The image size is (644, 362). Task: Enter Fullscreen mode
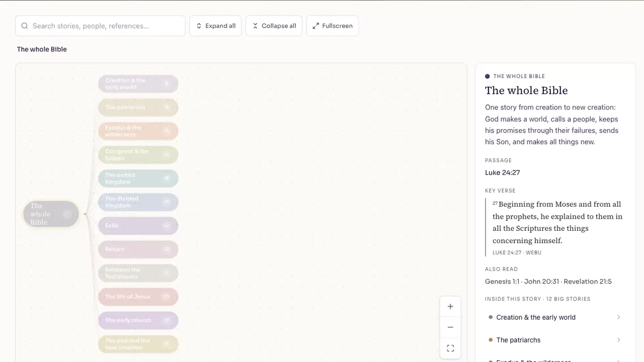(x=332, y=26)
